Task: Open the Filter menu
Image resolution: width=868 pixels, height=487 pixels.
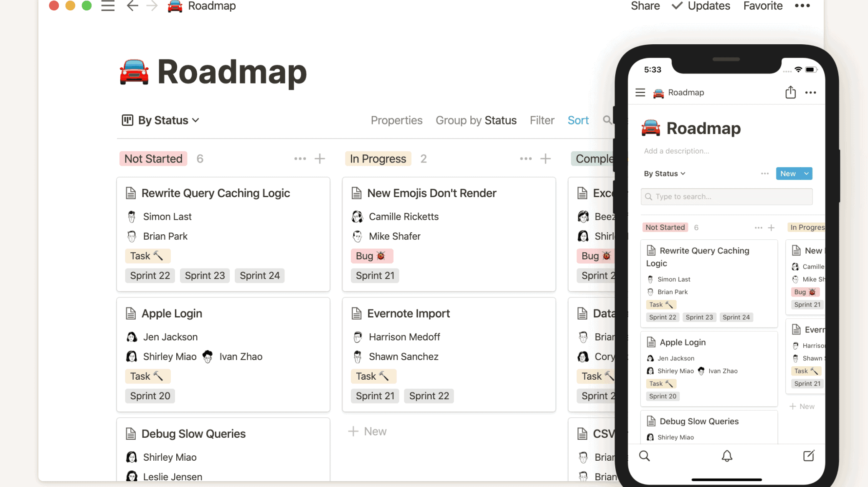Action: (542, 120)
